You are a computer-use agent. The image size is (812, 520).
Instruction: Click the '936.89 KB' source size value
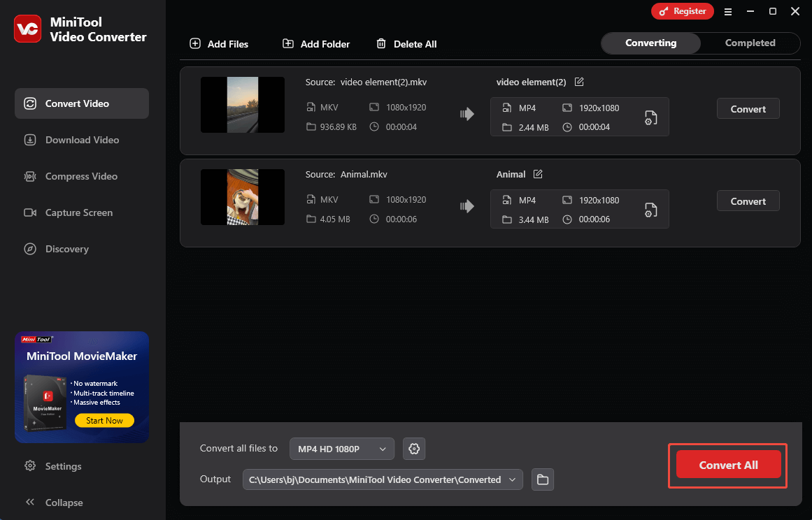(339, 127)
